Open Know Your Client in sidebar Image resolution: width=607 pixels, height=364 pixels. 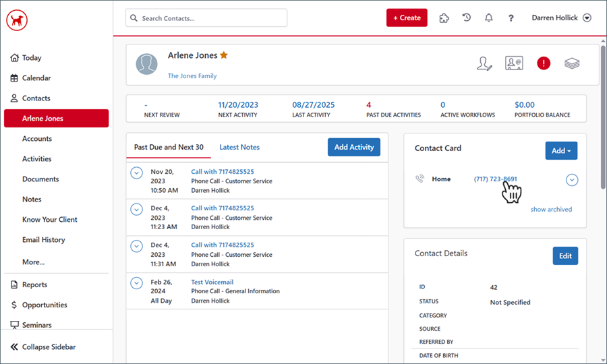(x=49, y=220)
